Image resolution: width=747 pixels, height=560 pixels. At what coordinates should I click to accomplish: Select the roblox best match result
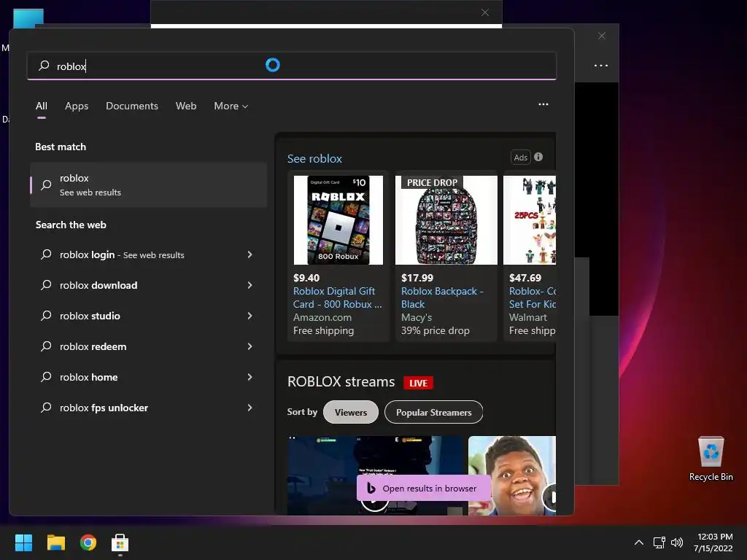tap(149, 184)
